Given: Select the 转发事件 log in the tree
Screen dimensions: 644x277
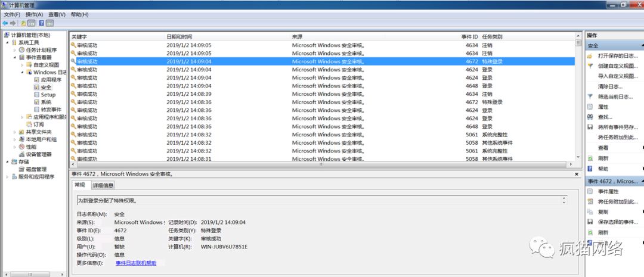Looking at the screenshot, I should pyautogui.click(x=51, y=110).
